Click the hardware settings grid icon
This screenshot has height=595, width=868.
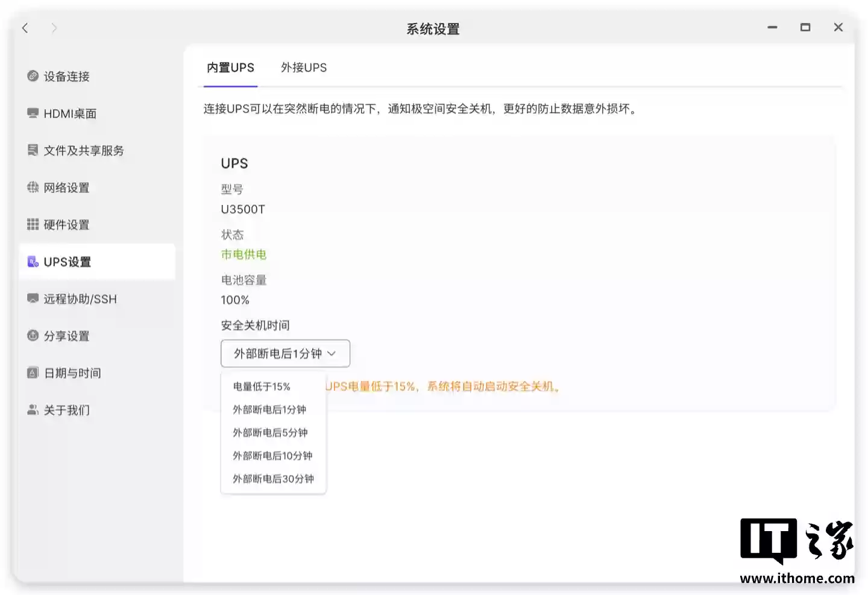33,224
